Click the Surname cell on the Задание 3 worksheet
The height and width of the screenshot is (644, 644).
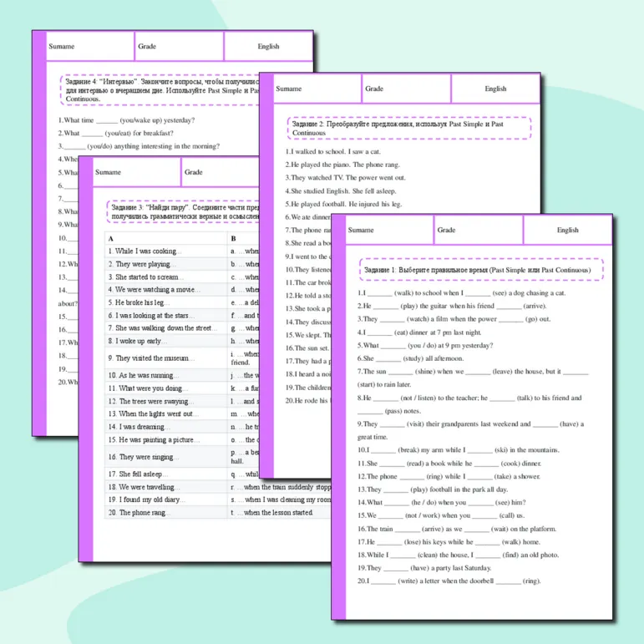pyautogui.click(x=136, y=172)
